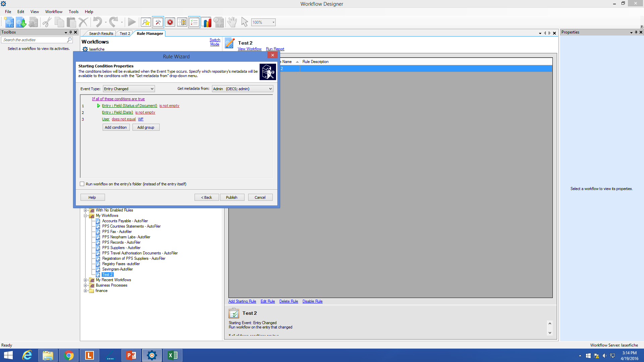
Task: Click the download workflow icon with green arrow
Action: (21, 22)
